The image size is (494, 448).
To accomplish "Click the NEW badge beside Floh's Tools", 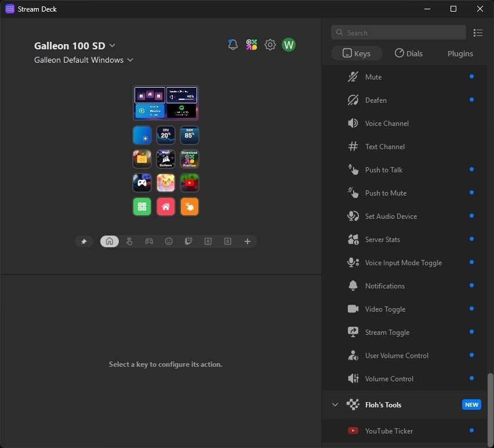I will [471, 405].
